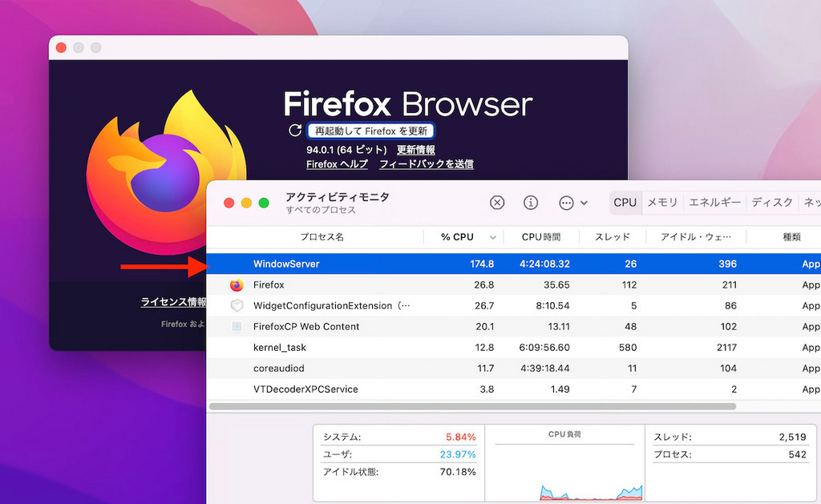Sort by the CPU時間 column header
The height and width of the screenshot is (504, 821).
coord(541,237)
